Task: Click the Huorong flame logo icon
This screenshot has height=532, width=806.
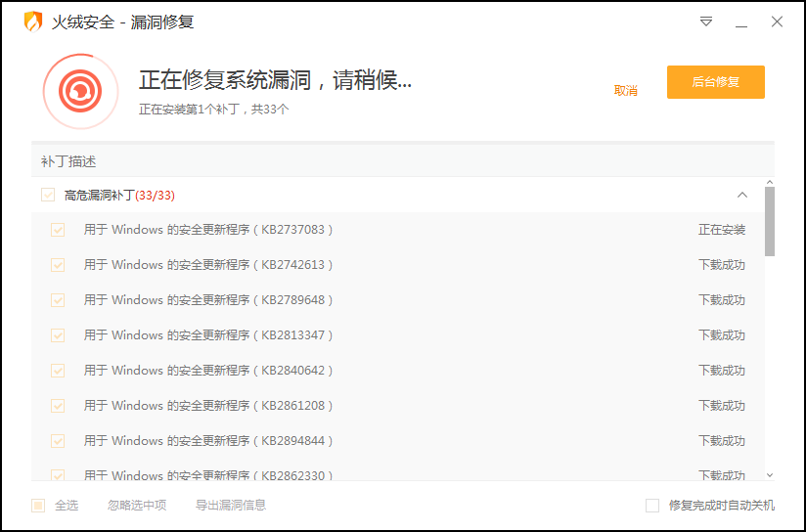Action: point(33,22)
